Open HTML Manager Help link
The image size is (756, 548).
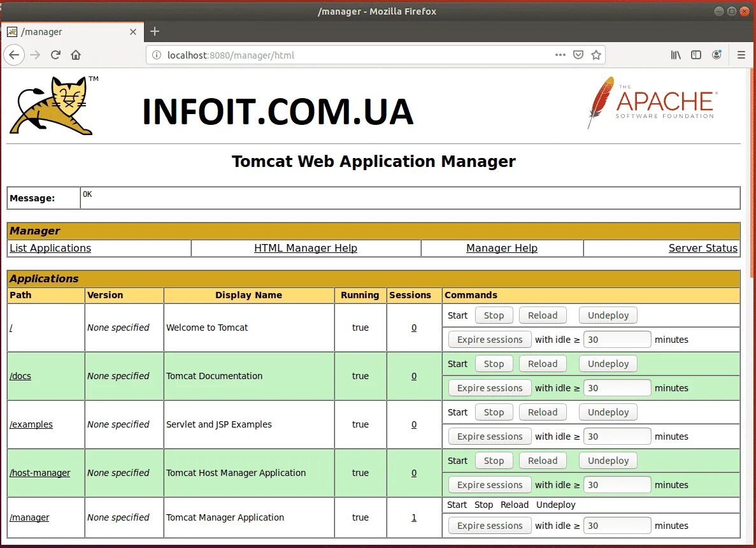tap(306, 248)
